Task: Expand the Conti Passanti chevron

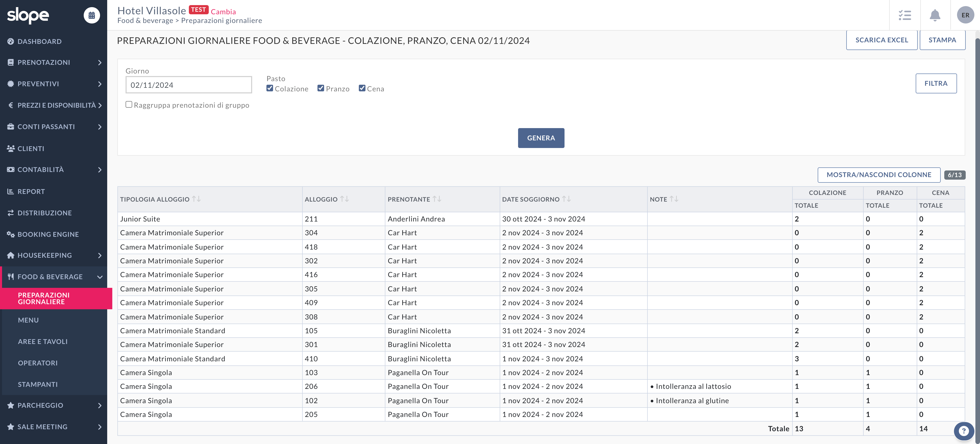Action: [x=100, y=127]
